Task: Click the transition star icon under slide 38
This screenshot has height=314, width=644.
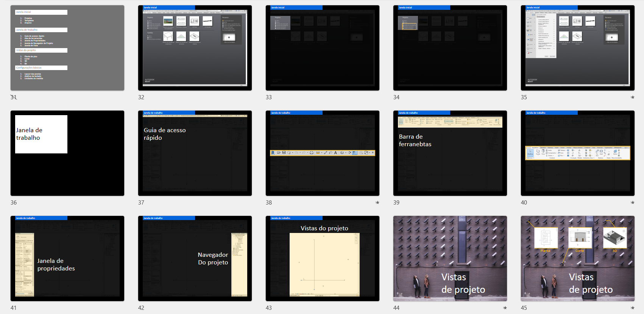Action: [377, 203]
